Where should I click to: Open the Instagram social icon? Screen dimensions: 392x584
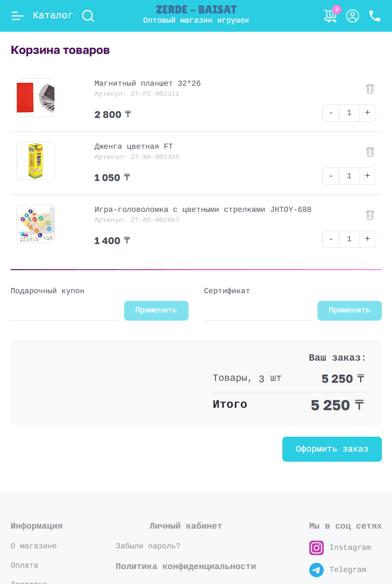(316, 548)
